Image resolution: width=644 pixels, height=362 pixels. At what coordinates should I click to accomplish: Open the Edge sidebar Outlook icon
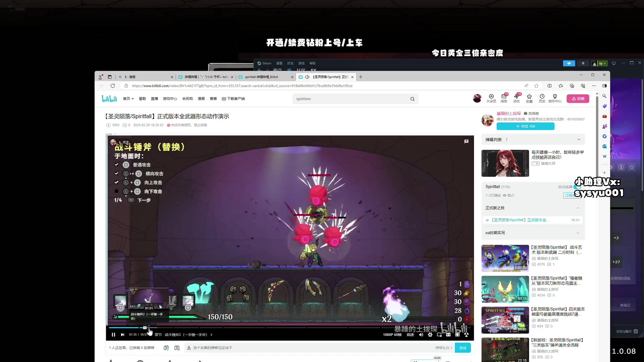(x=604, y=146)
